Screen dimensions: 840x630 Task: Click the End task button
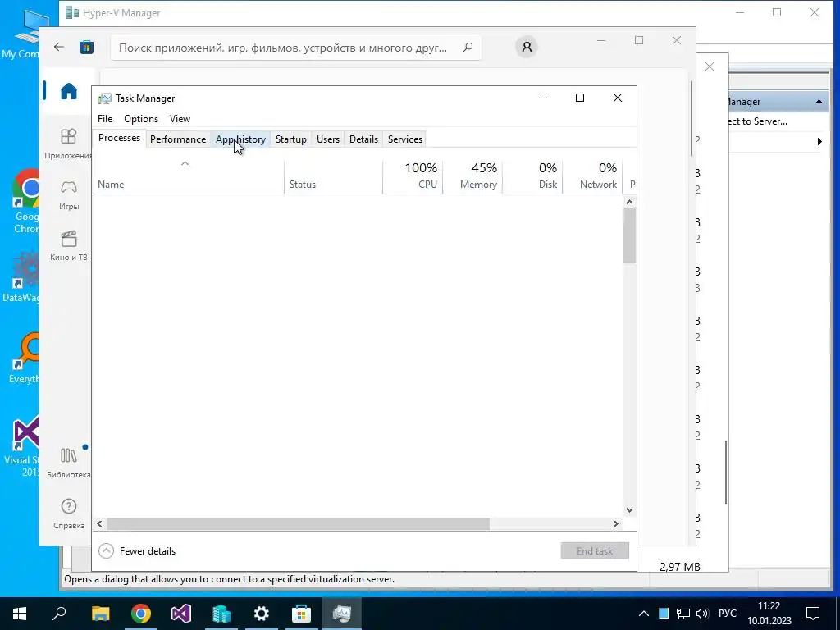coord(595,550)
